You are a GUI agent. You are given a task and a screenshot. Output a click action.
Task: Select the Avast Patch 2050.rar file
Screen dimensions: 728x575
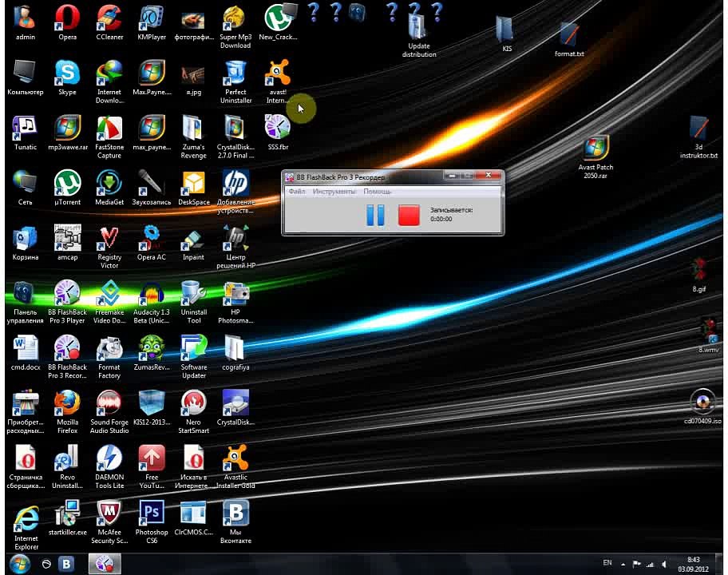tap(595, 157)
